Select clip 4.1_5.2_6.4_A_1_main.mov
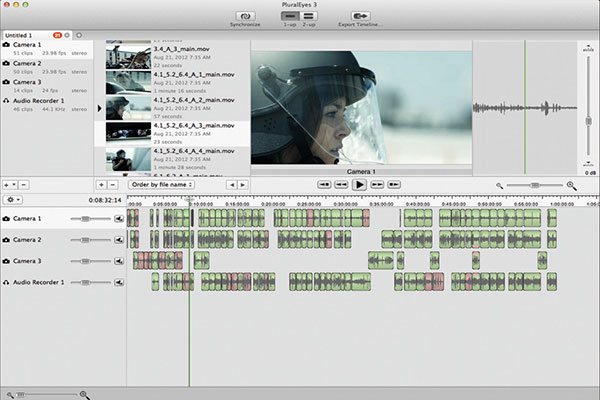The height and width of the screenshot is (400, 600). [x=172, y=82]
